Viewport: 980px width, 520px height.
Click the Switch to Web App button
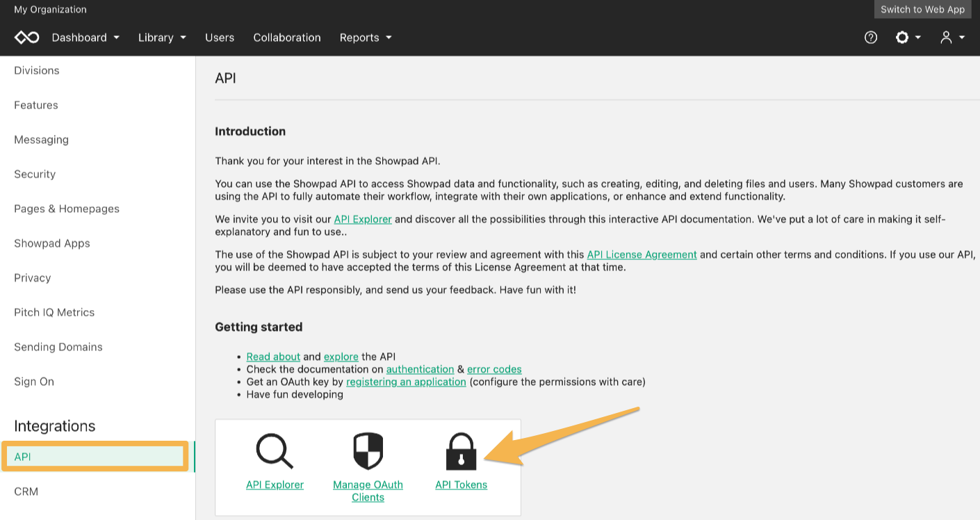tap(922, 9)
